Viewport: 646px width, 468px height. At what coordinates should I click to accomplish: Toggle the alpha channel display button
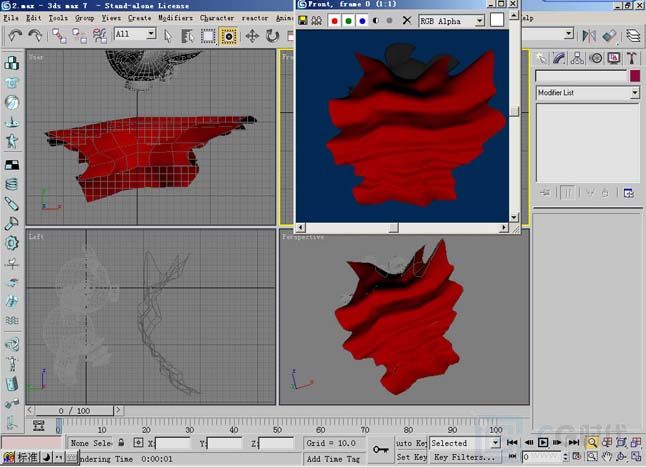click(376, 20)
